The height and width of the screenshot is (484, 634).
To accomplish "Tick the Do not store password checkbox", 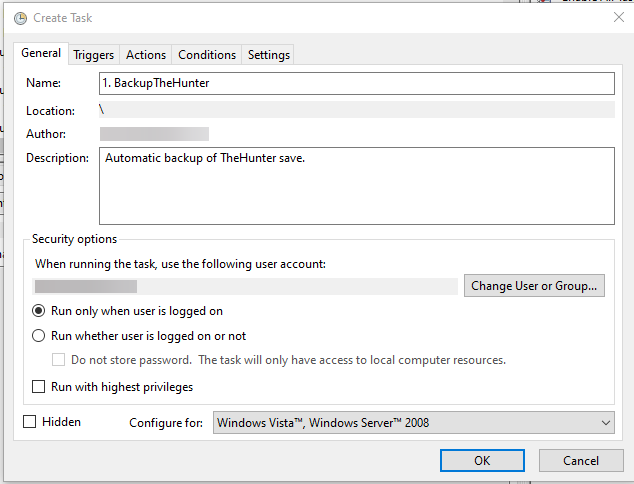I will click(x=59, y=360).
